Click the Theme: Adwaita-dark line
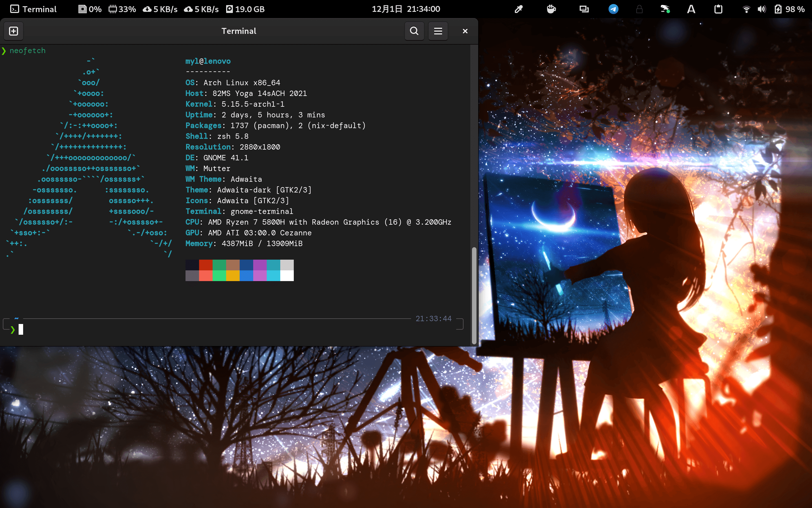This screenshot has height=508, width=812. click(x=249, y=190)
